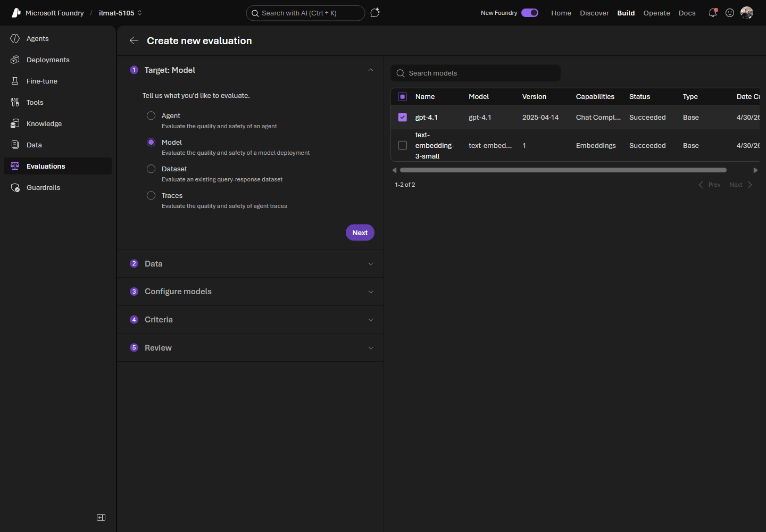
Task: Click the magnifier icon in Search models
Action: tap(401, 73)
